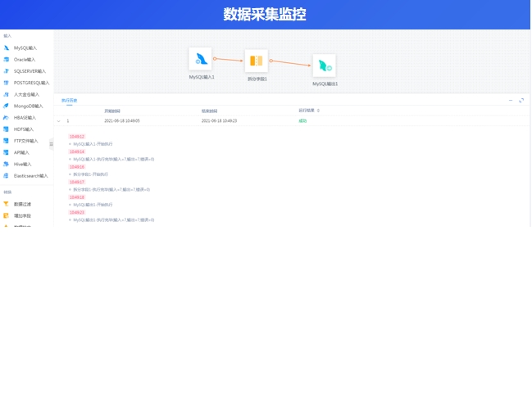This screenshot has height=393, width=532.
Task: Click the MySQL输出1-开始执行 log entry
Action: pyautogui.click(x=93, y=205)
